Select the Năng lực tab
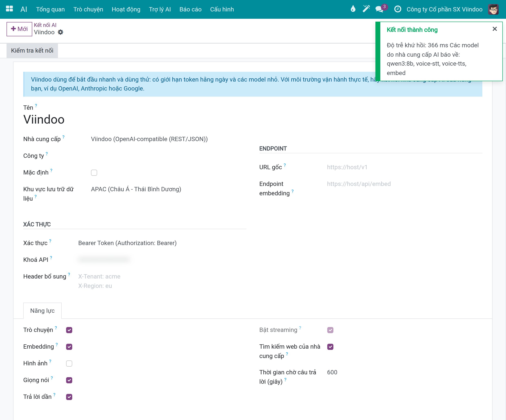Image resolution: width=506 pixels, height=420 pixels. point(42,311)
